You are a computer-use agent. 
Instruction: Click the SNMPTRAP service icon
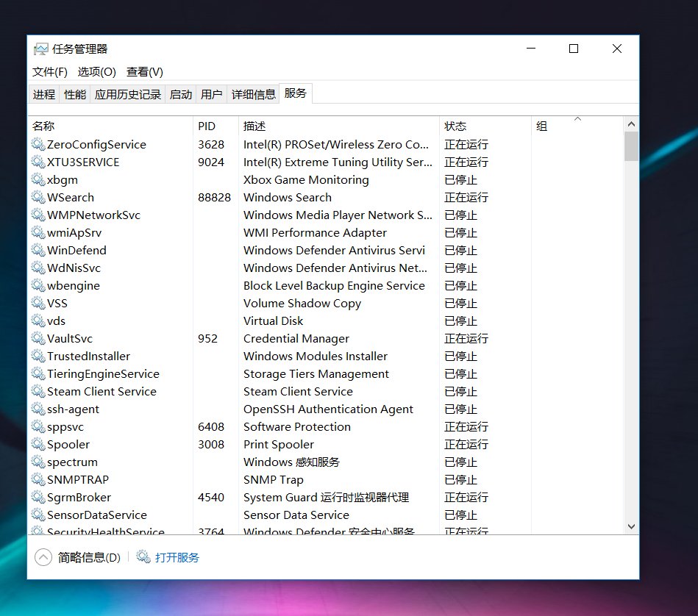point(38,479)
